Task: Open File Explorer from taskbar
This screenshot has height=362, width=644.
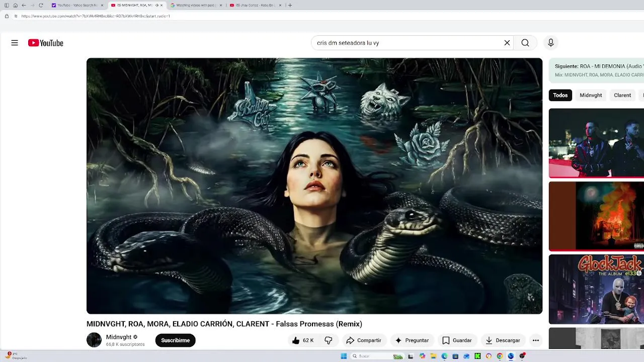Action: 434,356
